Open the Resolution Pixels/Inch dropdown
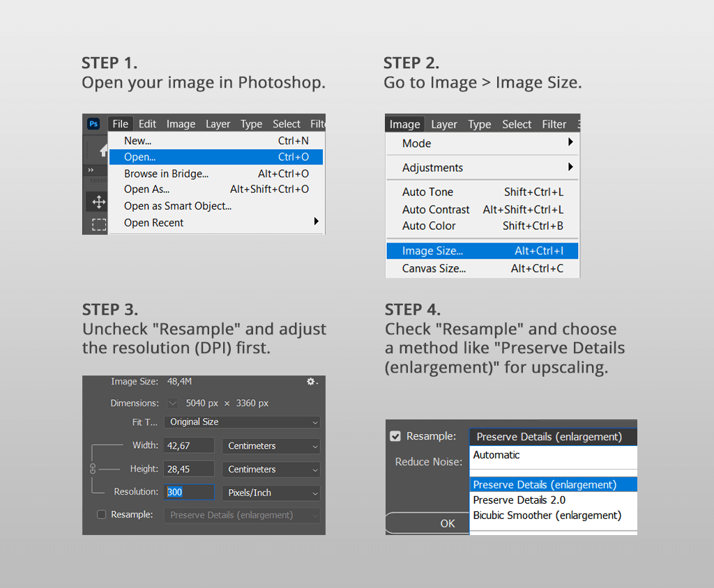The height and width of the screenshot is (588, 714). (271, 493)
